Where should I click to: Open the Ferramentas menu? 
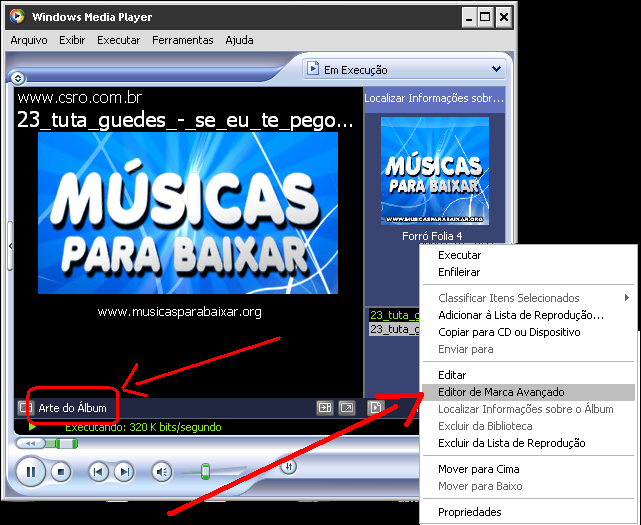click(x=182, y=40)
